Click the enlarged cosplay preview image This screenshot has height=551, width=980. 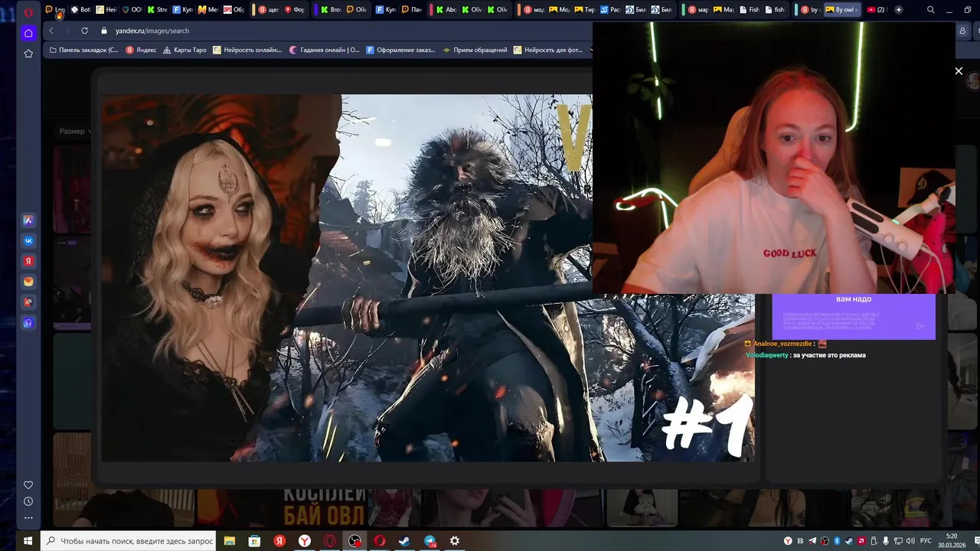point(427,278)
